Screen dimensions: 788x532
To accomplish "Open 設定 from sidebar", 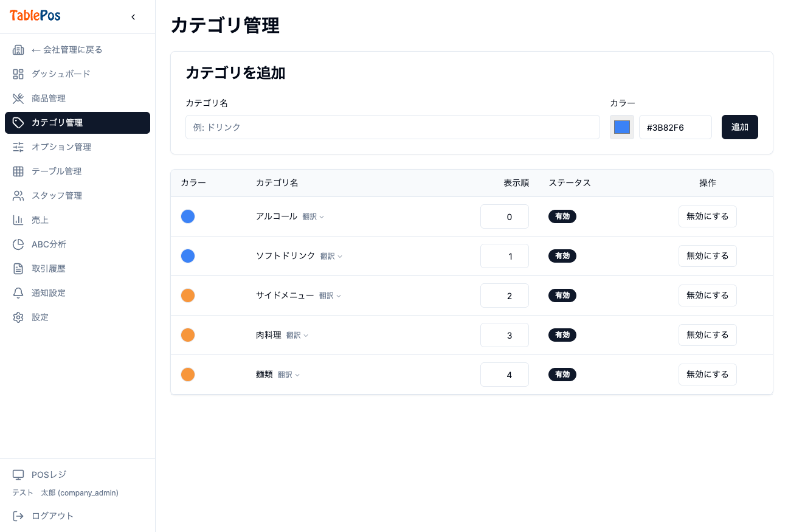I will 77,317.
